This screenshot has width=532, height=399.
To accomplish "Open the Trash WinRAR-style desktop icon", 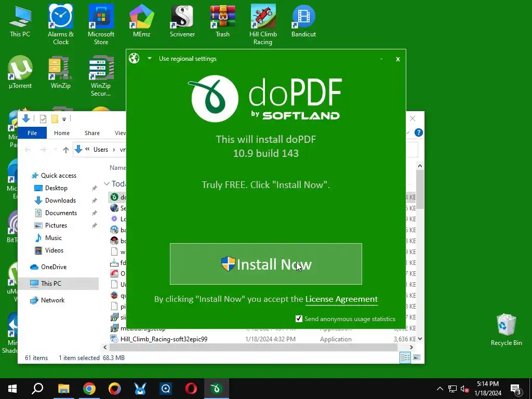I will 222,21.
